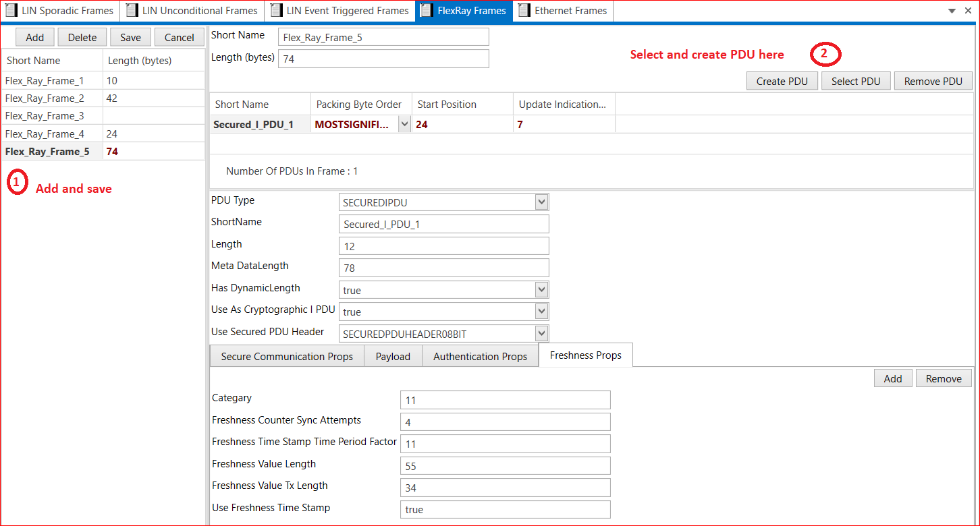Viewport: 980px width, 526px height.
Task: Edit Freshness Time Stamp Time Period Factor
Action: coord(506,444)
